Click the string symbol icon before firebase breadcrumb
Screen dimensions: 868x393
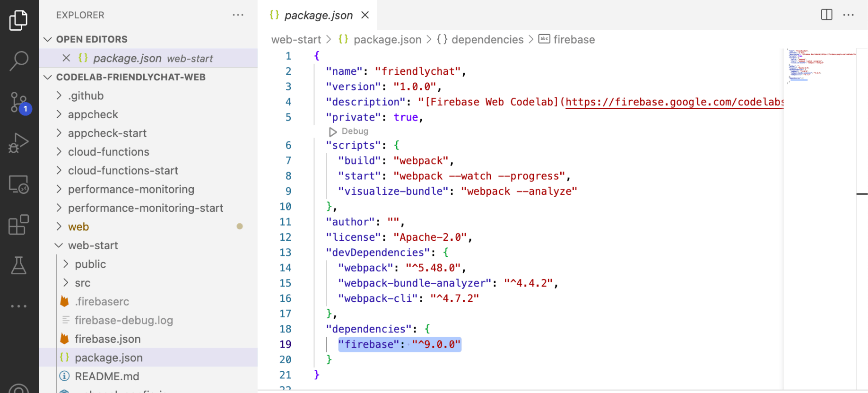[x=544, y=39]
